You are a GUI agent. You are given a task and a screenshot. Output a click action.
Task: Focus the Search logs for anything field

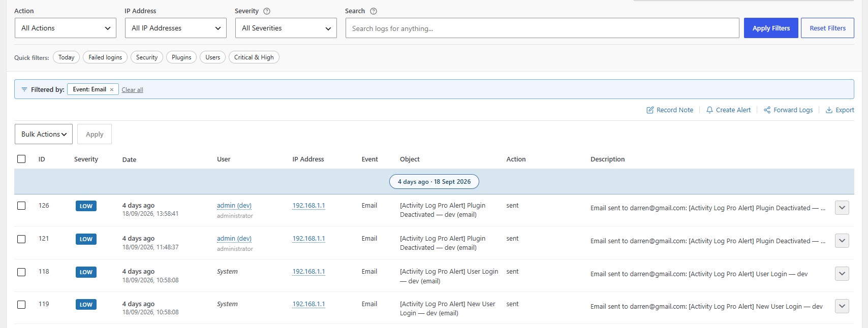tap(542, 28)
